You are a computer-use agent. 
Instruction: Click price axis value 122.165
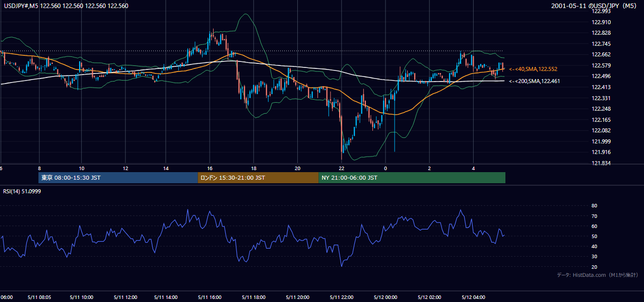pyautogui.click(x=601, y=120)
